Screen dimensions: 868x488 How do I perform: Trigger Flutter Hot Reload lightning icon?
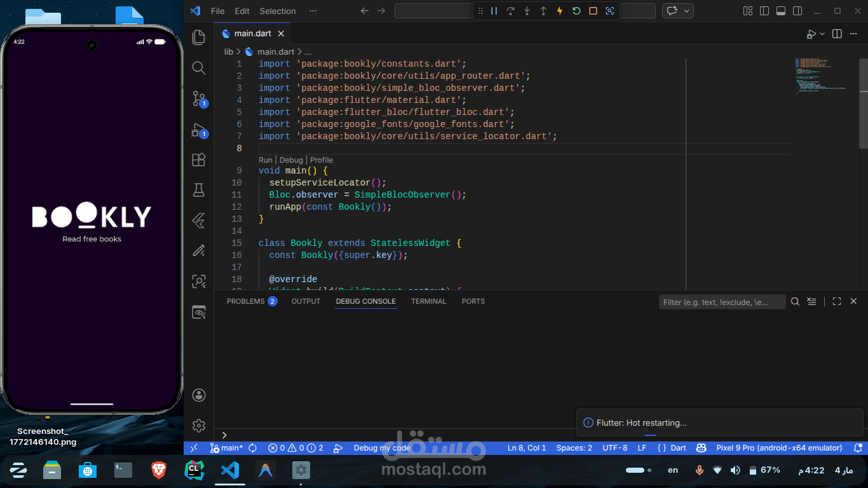[x=560, y=11]
